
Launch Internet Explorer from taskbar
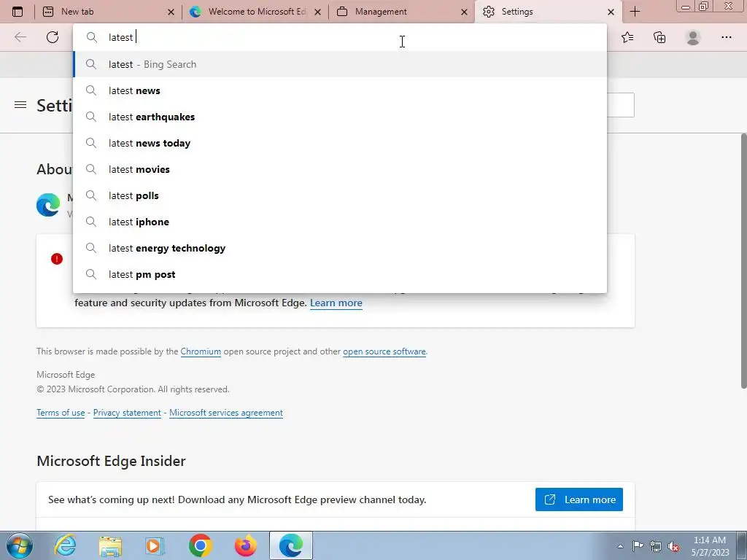65,545
